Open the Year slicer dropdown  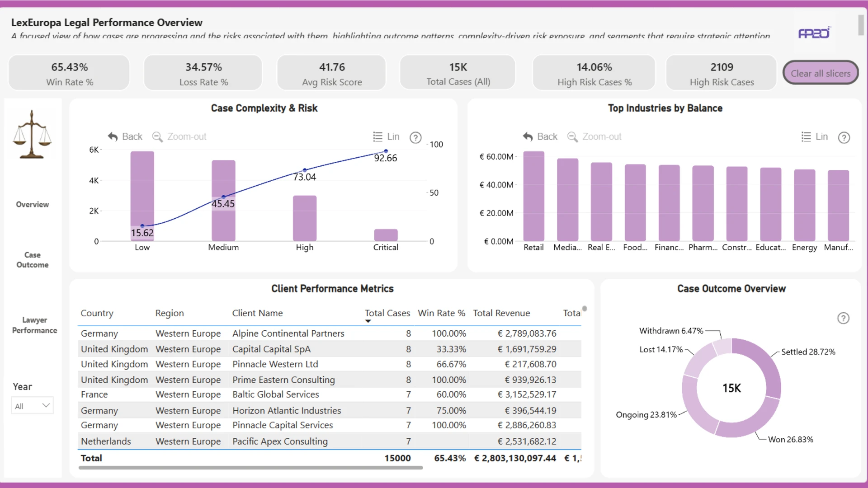pos(32,405)
